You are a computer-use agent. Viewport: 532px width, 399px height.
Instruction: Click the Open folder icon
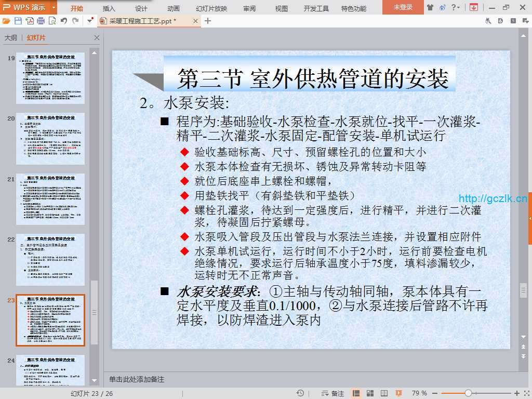point(6,21)
